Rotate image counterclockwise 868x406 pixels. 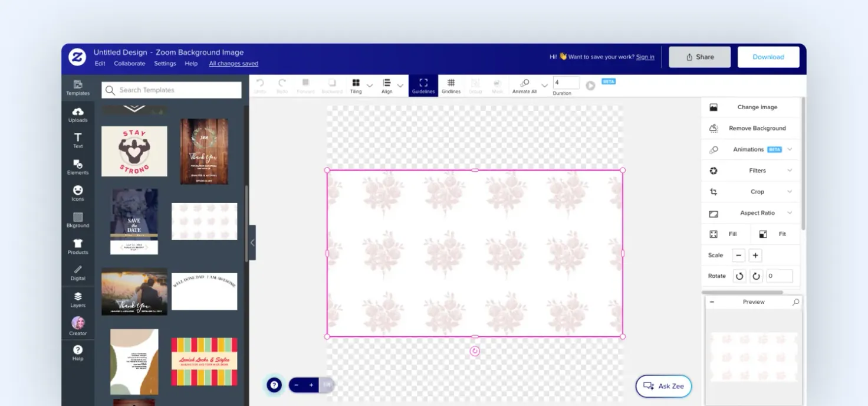739,276
